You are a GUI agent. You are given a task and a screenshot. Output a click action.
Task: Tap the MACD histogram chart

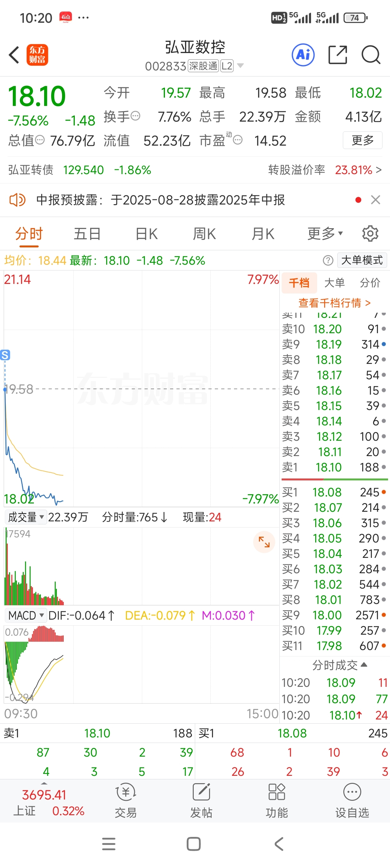point(141,664)
